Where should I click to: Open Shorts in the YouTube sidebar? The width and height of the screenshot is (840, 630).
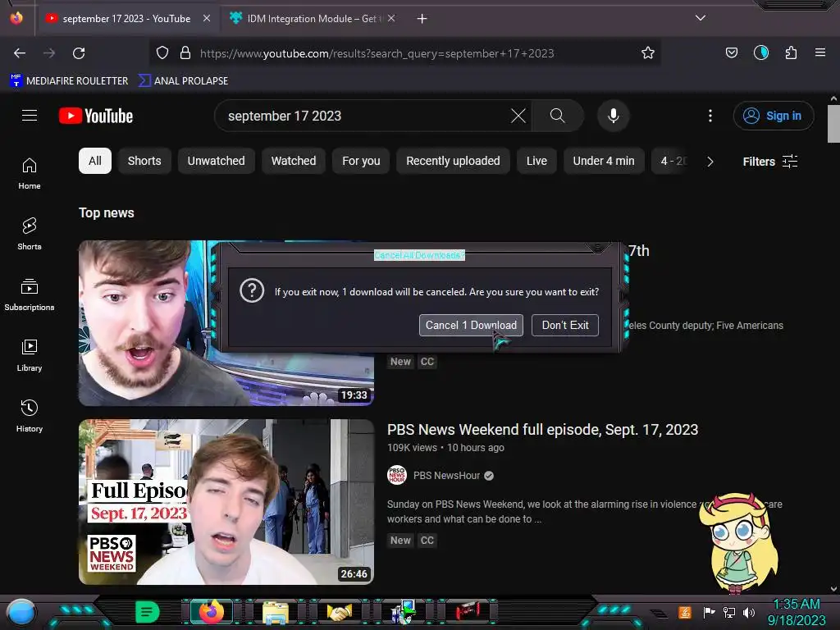click(x=30, y=234)
